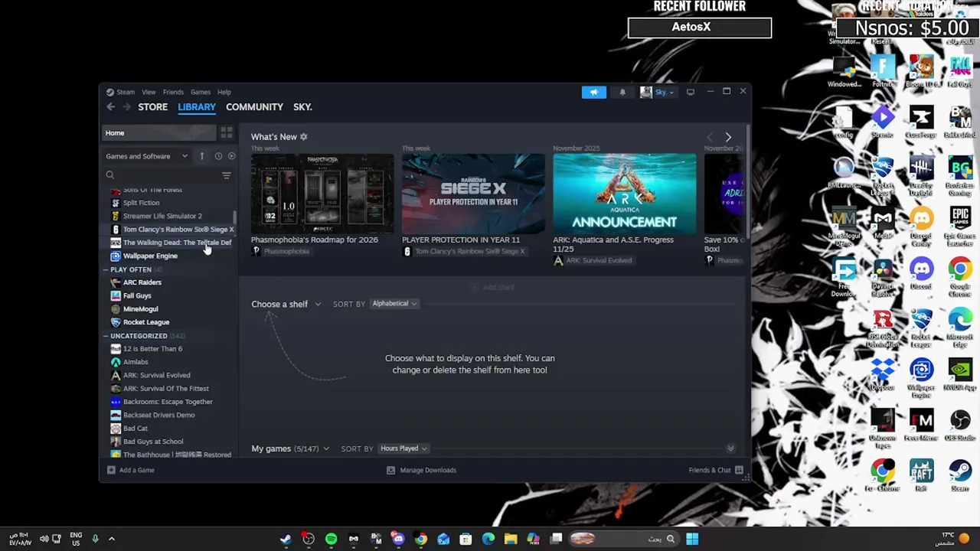Open Raft desktop icon
Screen dimensions: 980x551
(921, 474)
